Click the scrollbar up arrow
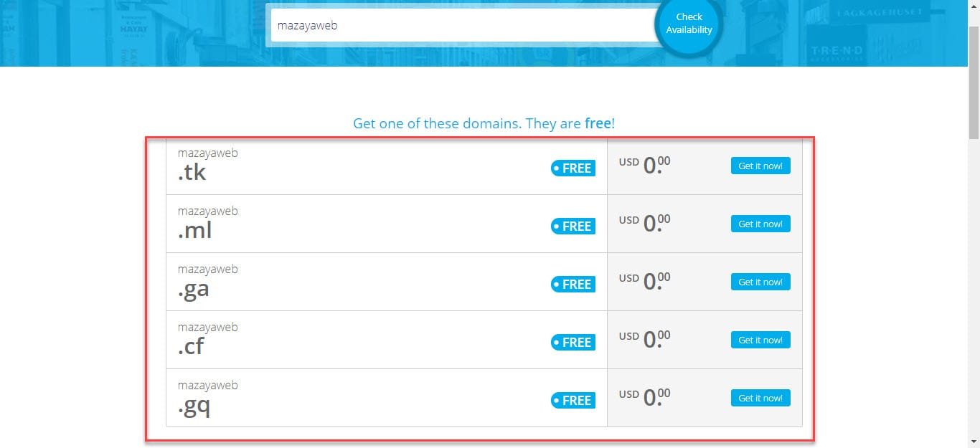The height and width of the screenshot is (448, 980). point(974,6)
